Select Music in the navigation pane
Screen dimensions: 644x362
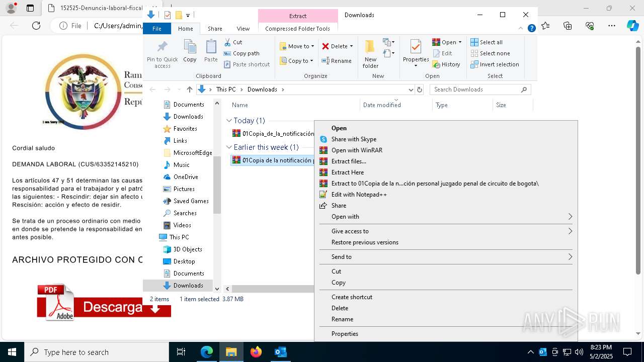pos(181,165)
